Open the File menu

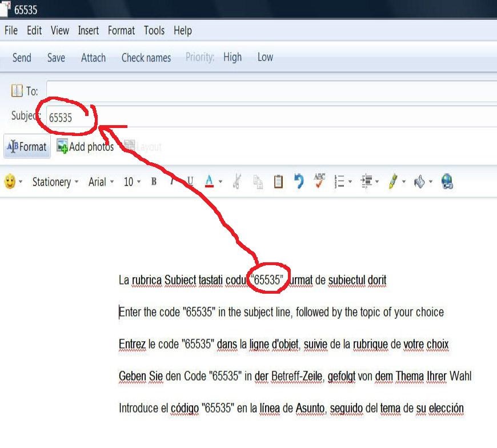[x=11, y=30]
